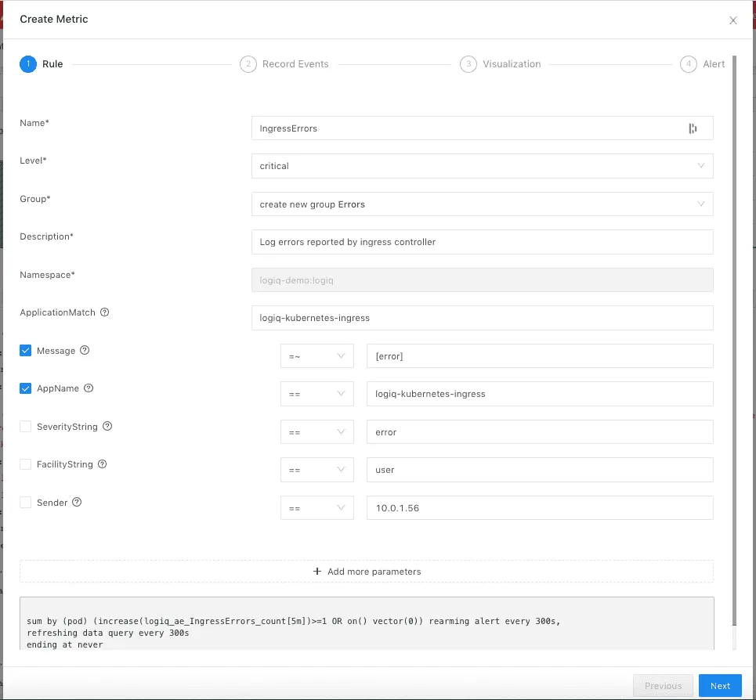Click the cursor icon inside the Name field
756x700 pixels.
pos(693,128)
